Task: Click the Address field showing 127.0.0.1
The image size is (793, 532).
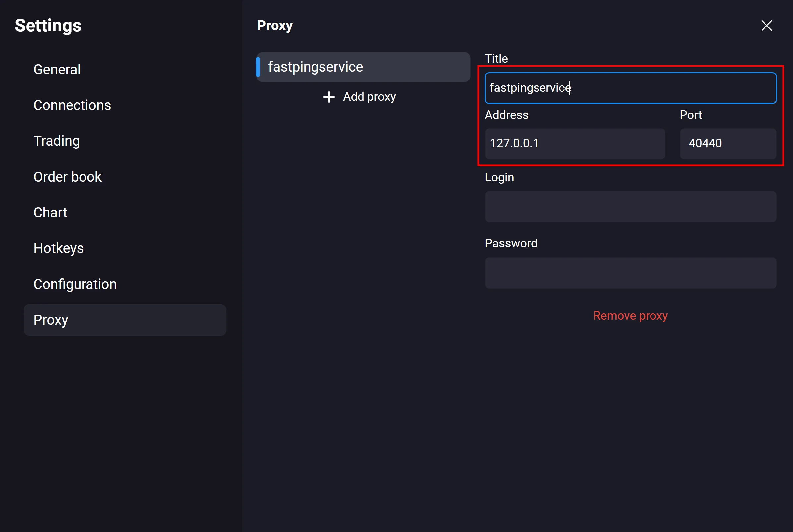Action: pos(575,143)
